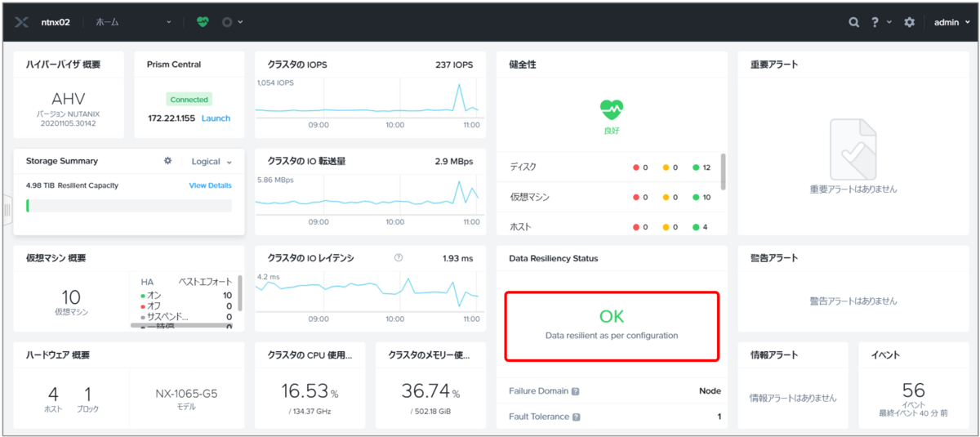The height and width of the screenshot is (437, 980).
Task: Open the admin user dropdown
Action: 951,22
